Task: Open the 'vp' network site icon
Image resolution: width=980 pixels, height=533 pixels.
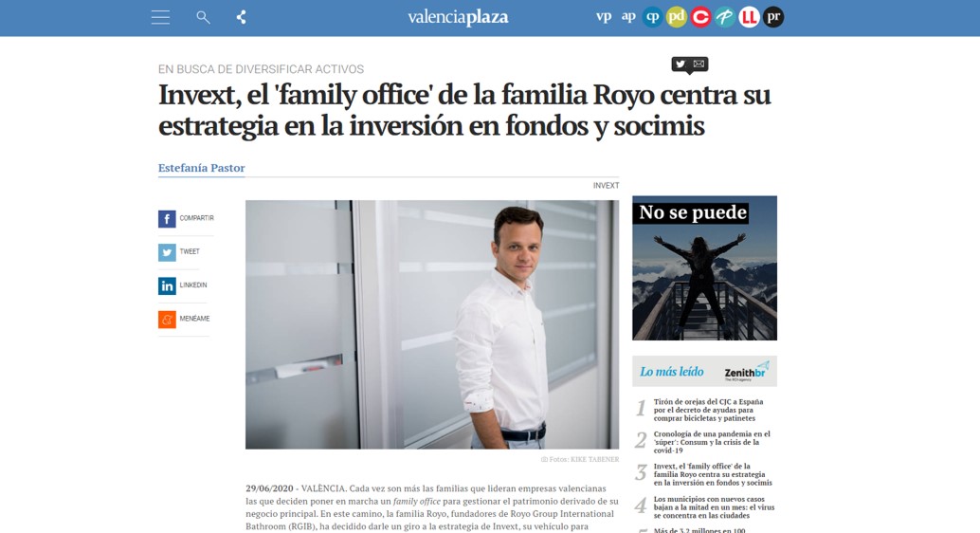Action: [x=604, y=16]
